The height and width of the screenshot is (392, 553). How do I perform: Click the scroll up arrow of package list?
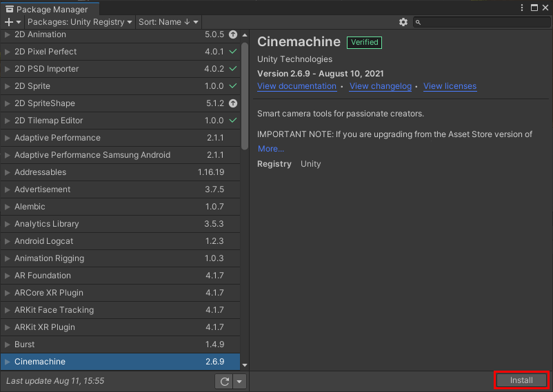245,35
